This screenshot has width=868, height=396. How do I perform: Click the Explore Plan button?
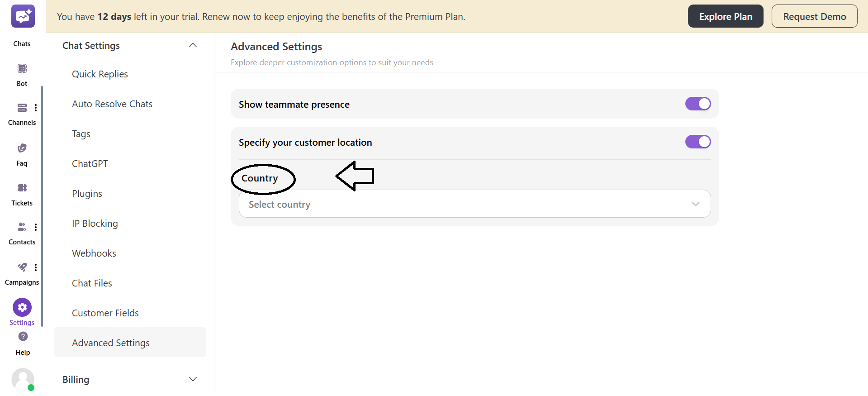726,17
